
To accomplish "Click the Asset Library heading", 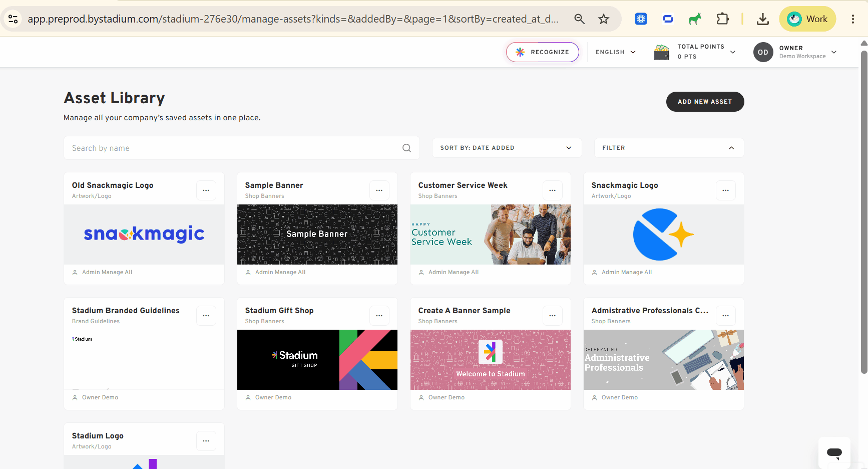I will [x=114, y=98].
